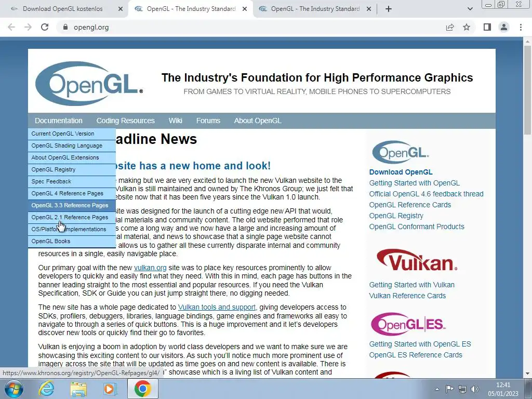Open OpenGL Conformant Products link

[x=417, y=227]
